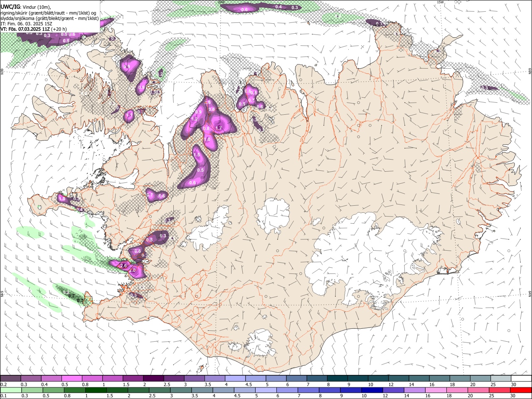Select the darkest purple 2–2.5 swatch in upper legend row

pos(153,379)
